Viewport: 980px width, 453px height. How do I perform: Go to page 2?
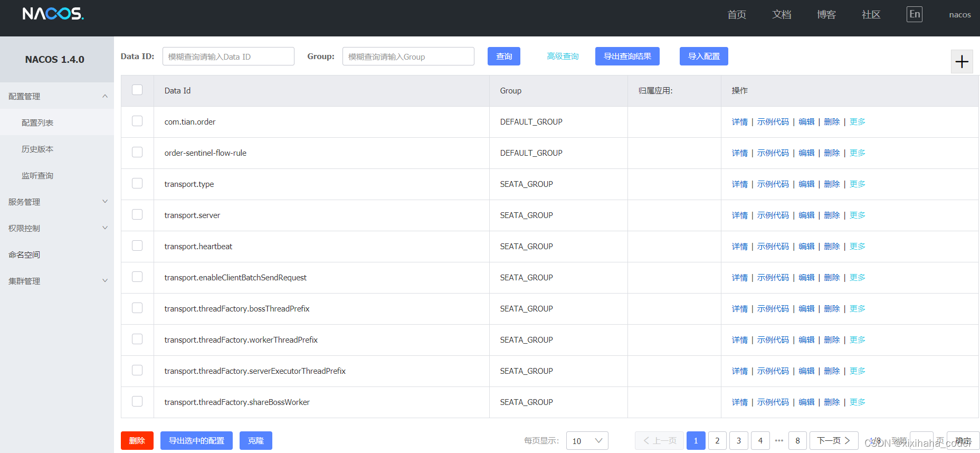coord(717,440)
